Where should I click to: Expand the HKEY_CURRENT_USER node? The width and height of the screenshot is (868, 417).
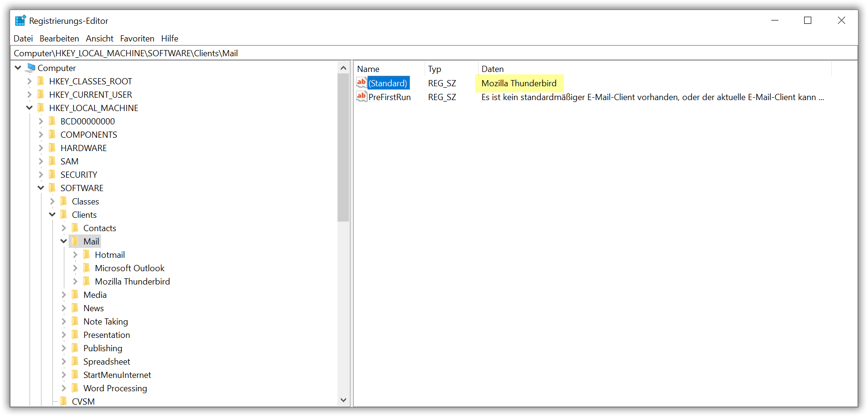pos(30,94)
